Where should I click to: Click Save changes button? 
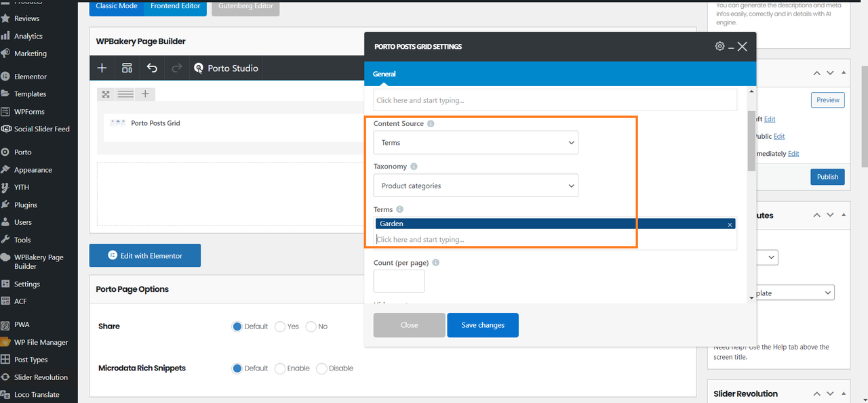coord(483,325)
